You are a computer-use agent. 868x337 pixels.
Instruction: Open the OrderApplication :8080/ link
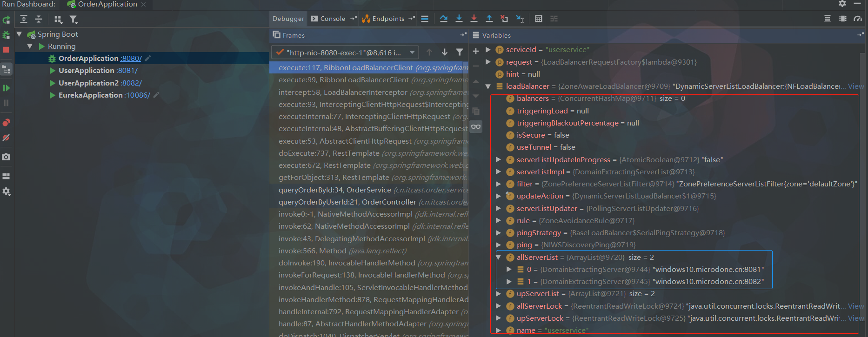coord(131,59)
